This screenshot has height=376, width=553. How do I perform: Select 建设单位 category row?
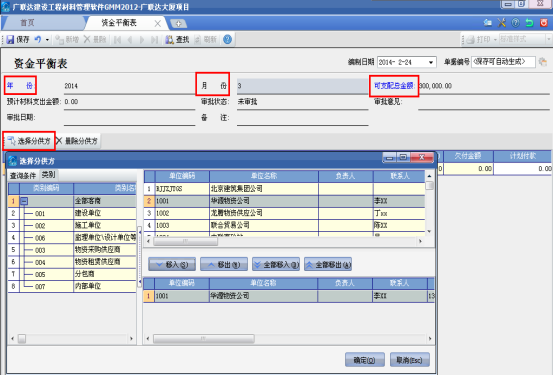[x=72, y=213]
